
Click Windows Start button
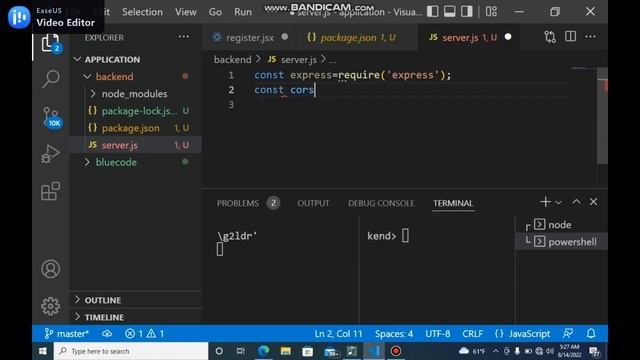coord(42,351)
